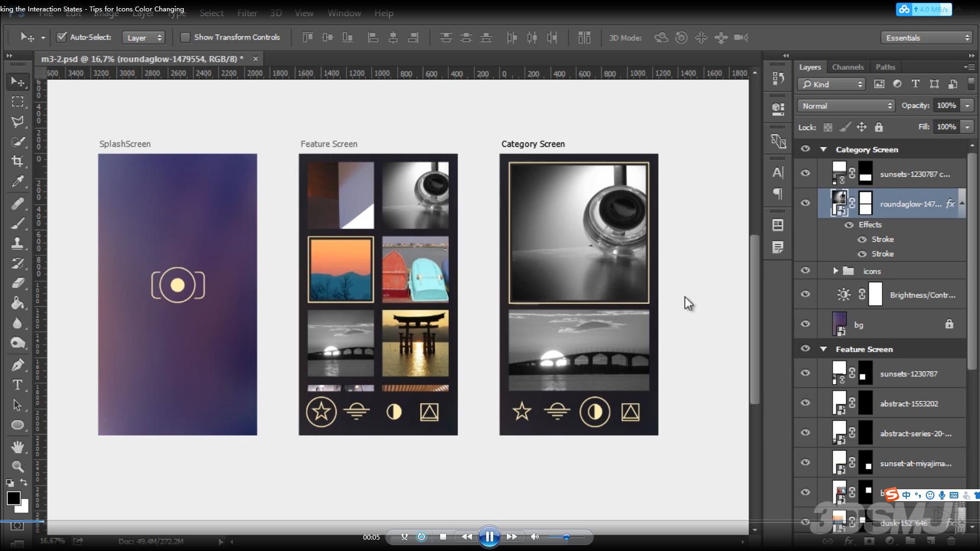This screenshot has width=980, height=551.
Task: Click the camera thumbnail in Feature Screen
Action: pyautogui.click(x=415, y=195)
